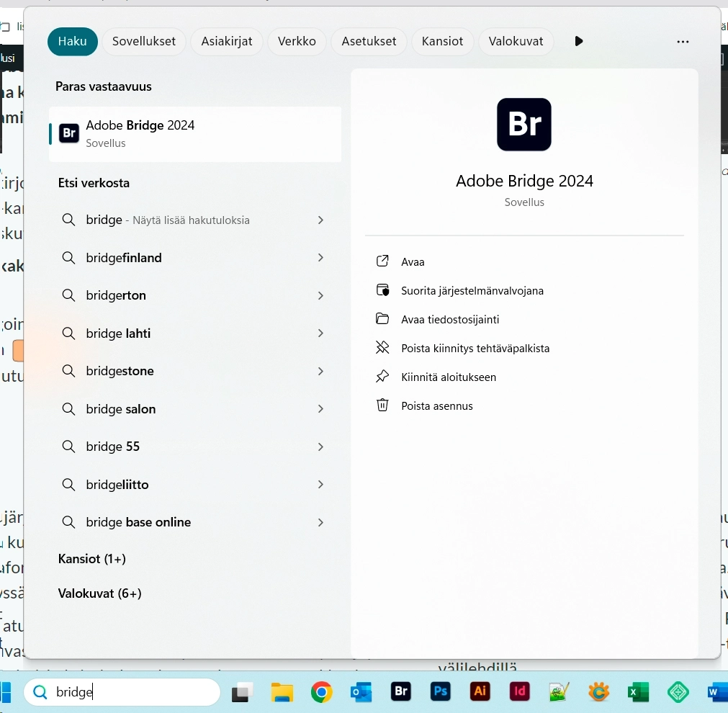
Task: Launch Outlook from the taskbar
Action: point(361,692)
